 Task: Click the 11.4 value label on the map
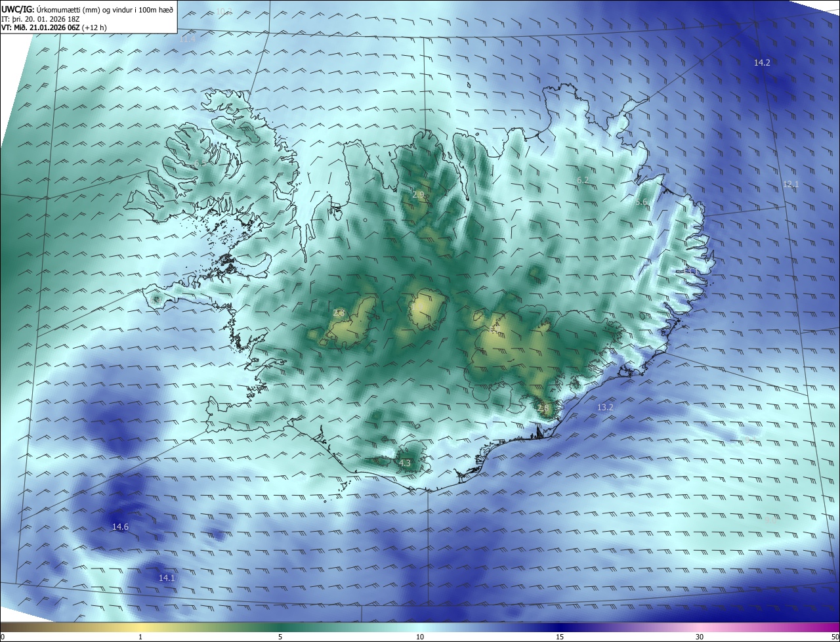188,39
